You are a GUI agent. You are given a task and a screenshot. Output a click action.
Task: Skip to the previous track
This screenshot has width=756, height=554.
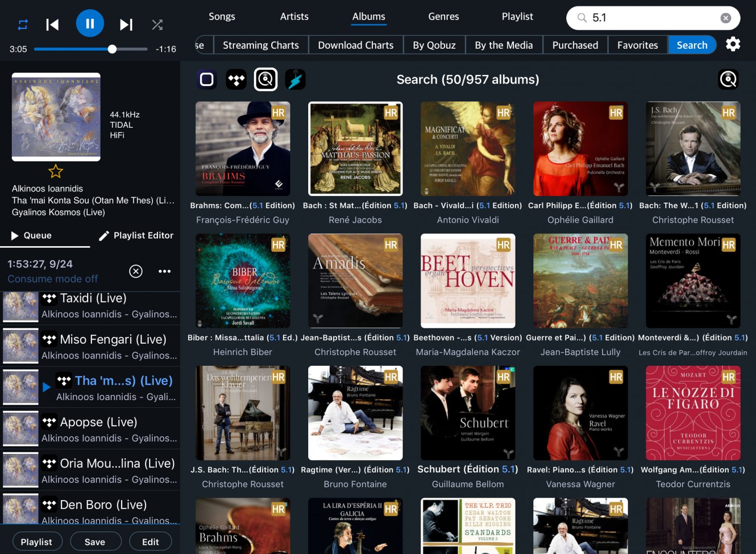52,24
